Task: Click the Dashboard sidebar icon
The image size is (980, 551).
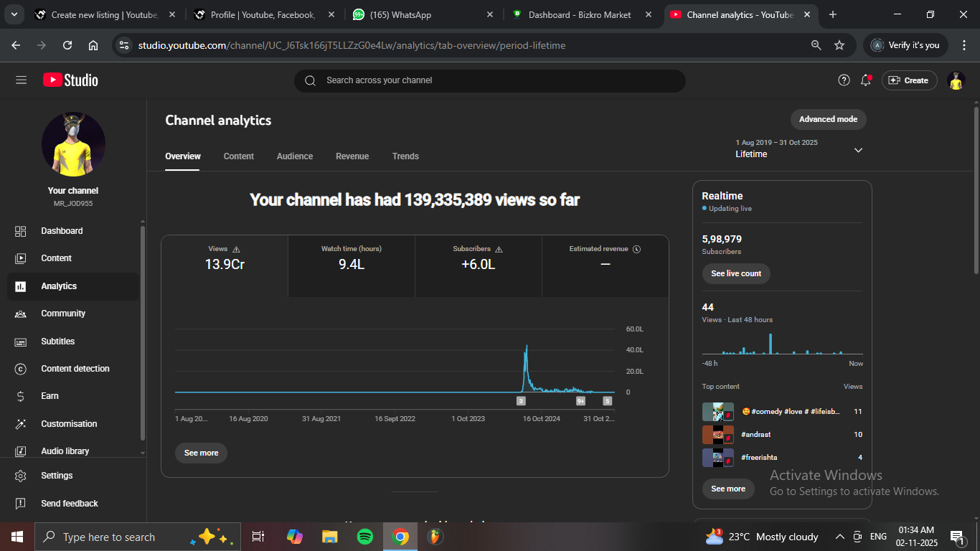Action: click(x=21, y=231)
